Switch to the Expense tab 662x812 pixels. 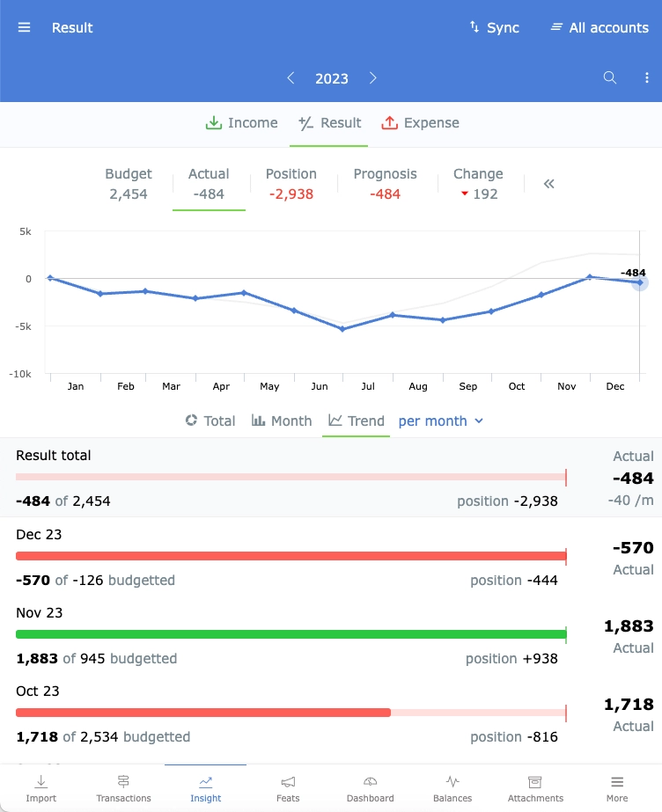click(x=420, y=123)
